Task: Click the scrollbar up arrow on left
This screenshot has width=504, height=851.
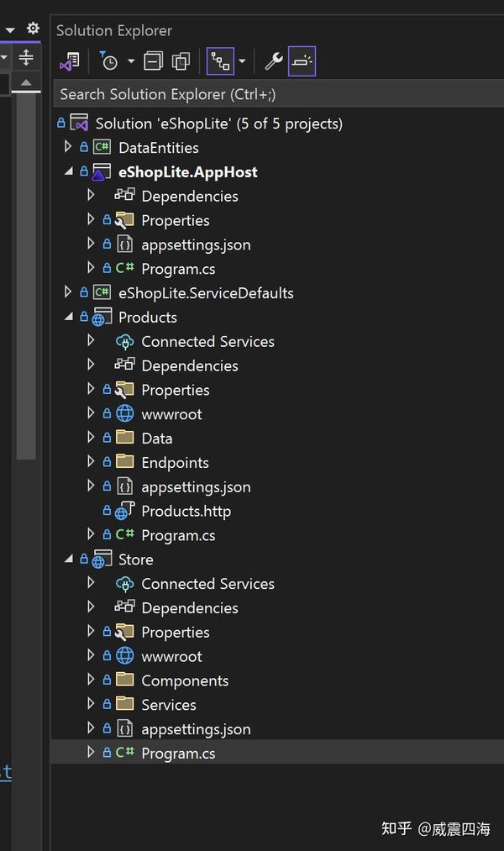Action: (x=26, y=82)
